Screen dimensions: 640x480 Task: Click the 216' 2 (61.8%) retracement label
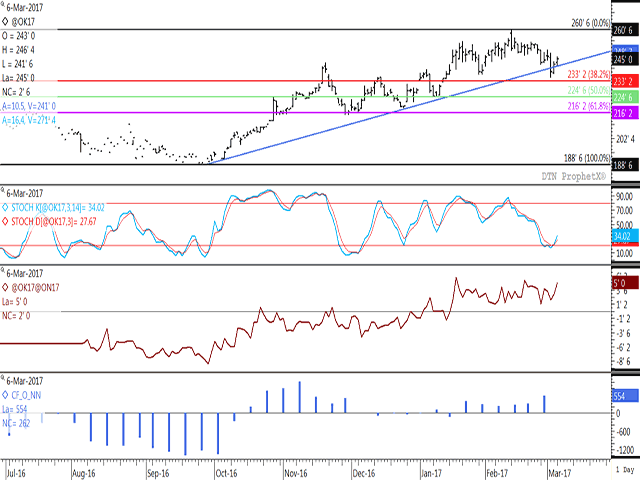click(589, 106)
